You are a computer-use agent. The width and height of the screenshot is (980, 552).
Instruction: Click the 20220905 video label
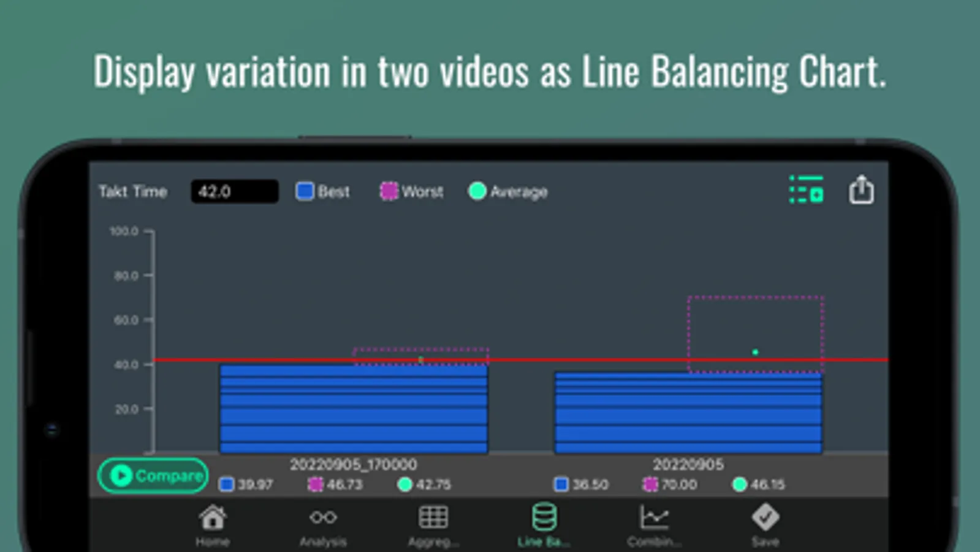[688, 464]
